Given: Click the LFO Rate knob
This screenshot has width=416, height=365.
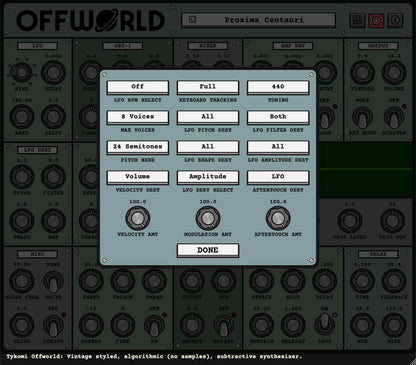Looking at the screenshot, I should 22,117.
